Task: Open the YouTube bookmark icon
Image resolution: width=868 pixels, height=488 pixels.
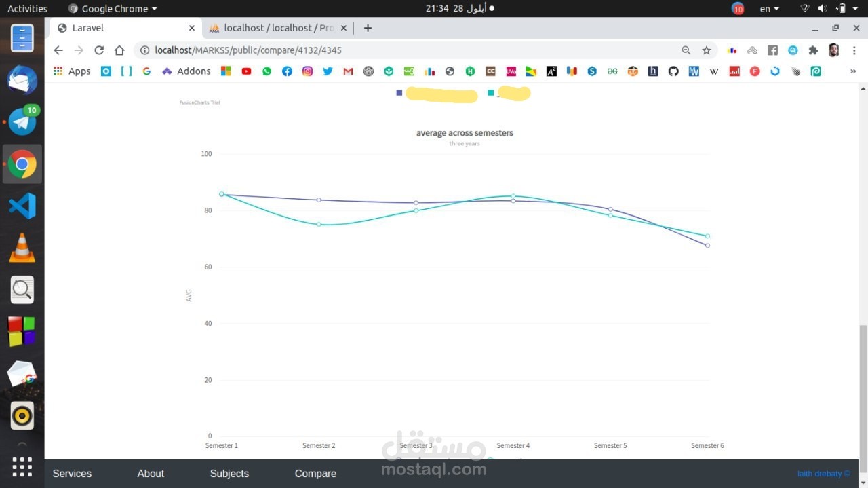Action: pos(246,71)
